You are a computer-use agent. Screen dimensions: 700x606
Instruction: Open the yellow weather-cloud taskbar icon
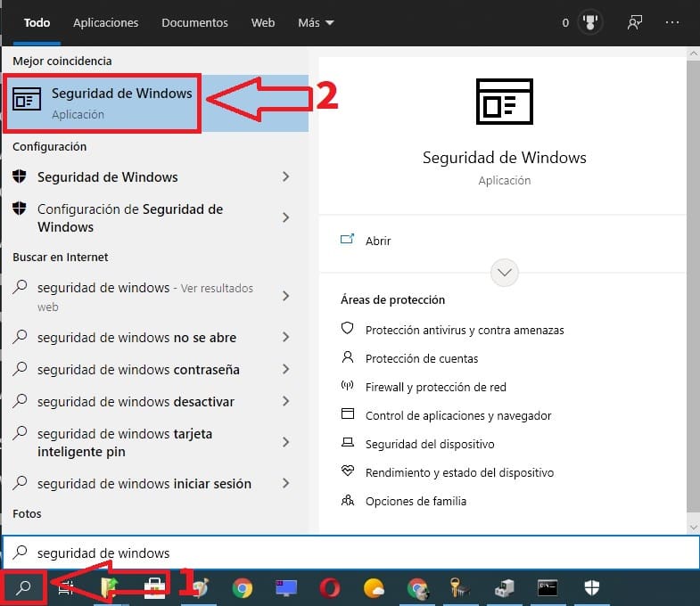point(374,588)
